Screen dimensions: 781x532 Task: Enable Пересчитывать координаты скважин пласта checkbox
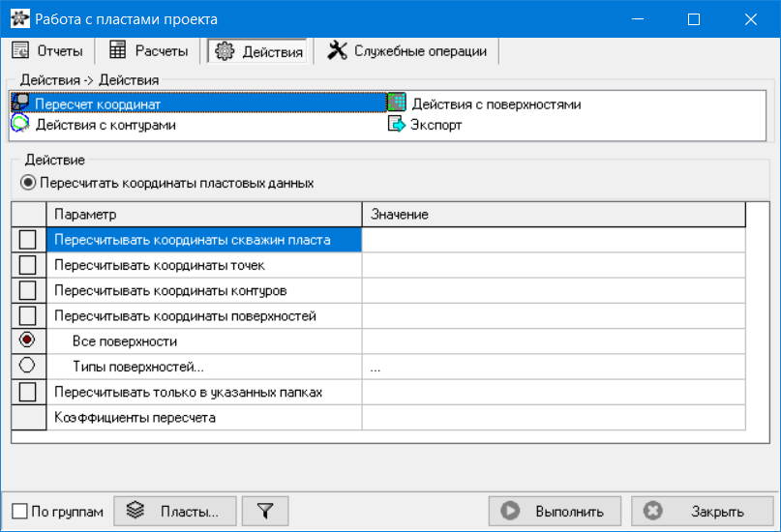[x=27, y=239]
